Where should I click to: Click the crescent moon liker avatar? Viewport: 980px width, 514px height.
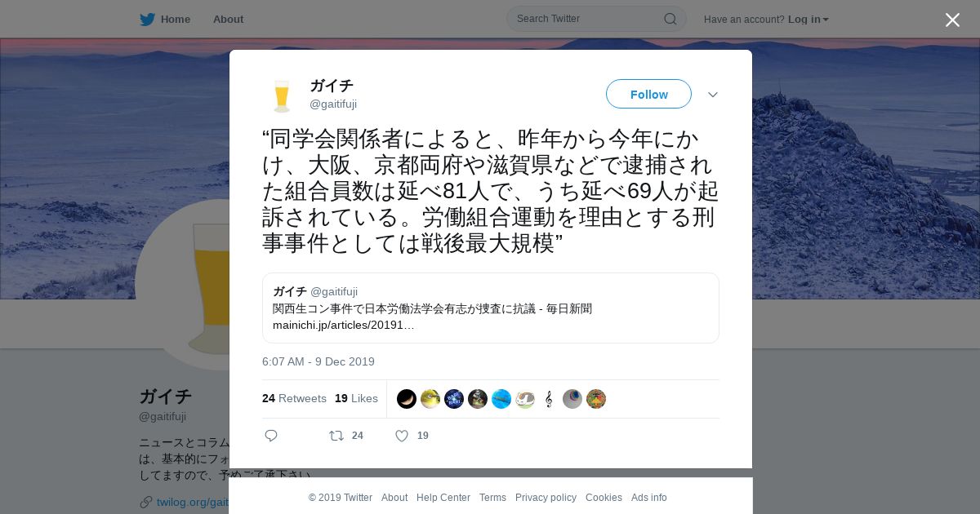[407, 399]
